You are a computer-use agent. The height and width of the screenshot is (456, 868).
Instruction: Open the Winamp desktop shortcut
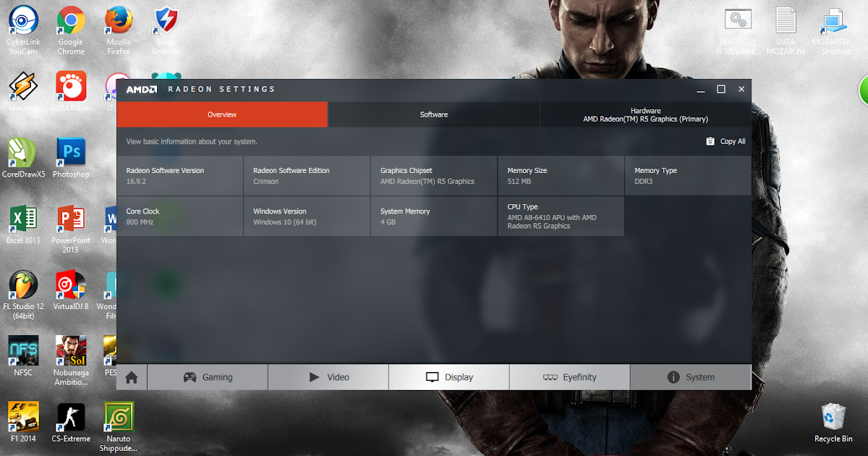click(23, 92)
